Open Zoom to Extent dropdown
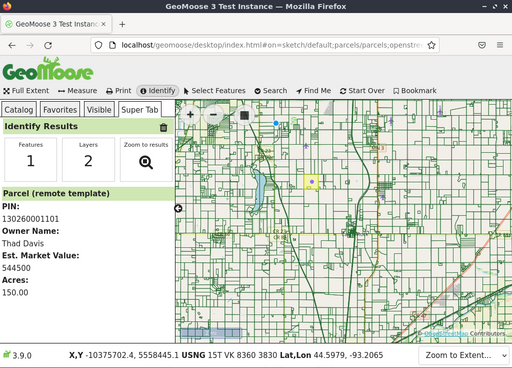The image size is (512, 368). 465,355
